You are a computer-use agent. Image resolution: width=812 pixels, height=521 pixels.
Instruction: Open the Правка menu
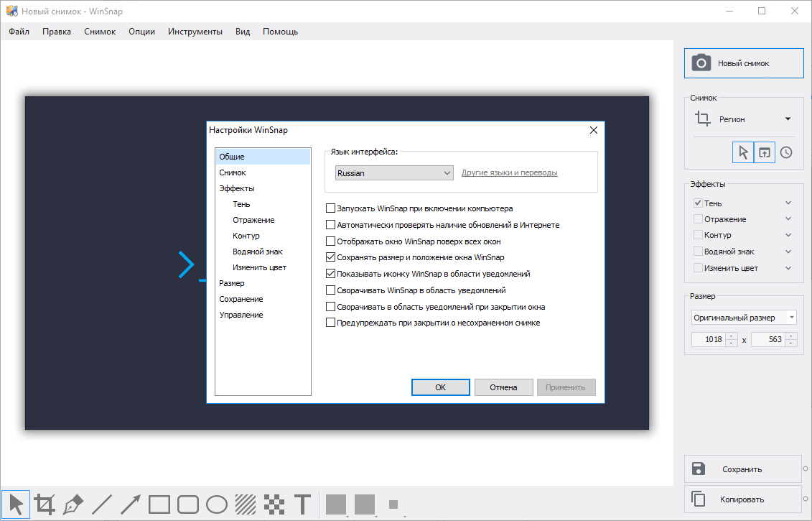tap(57, 32)
